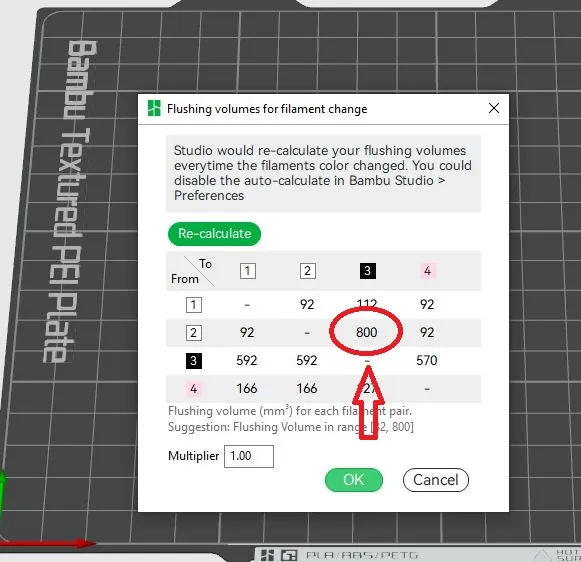Viewport: 581px width, 562px height.
Task: Confirm flushing volumes with OK
Action: click(x=353, y=480)
